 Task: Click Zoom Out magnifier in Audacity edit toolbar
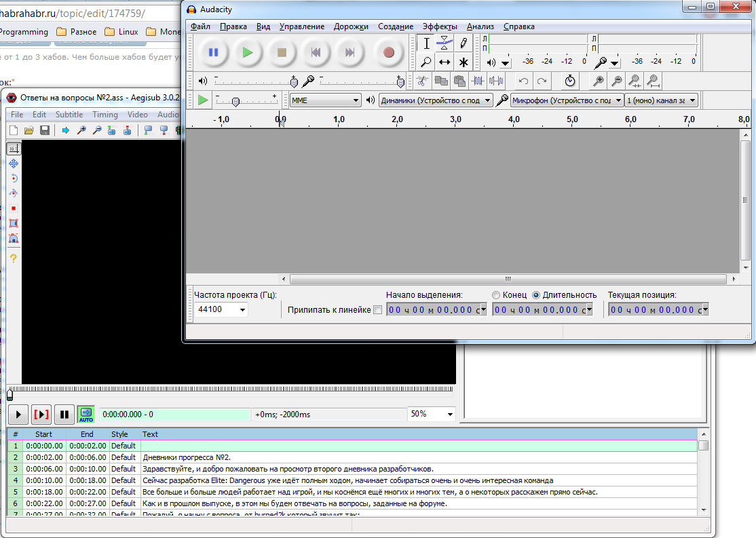617,81
